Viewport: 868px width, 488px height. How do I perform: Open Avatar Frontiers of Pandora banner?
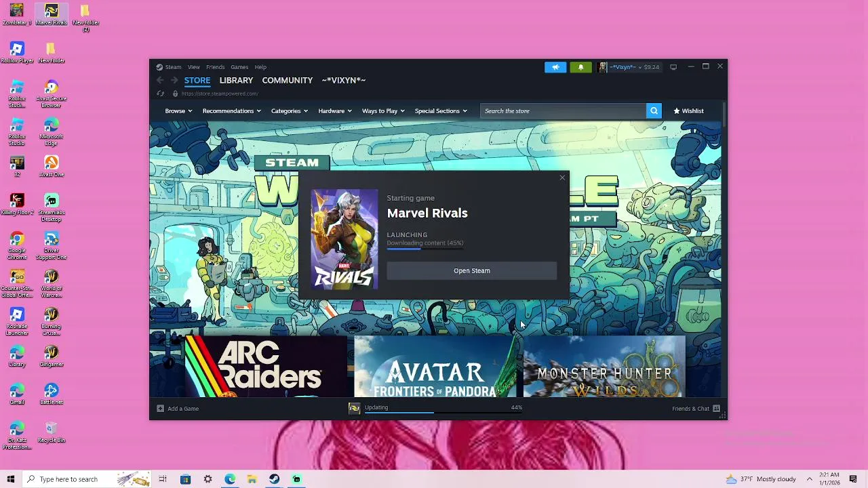coord(435,367)
